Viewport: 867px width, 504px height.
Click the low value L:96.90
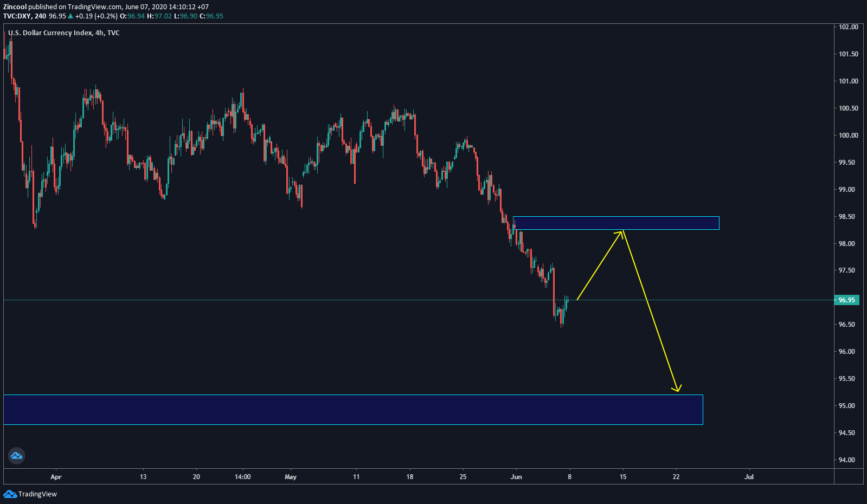[x=185, y=16]
